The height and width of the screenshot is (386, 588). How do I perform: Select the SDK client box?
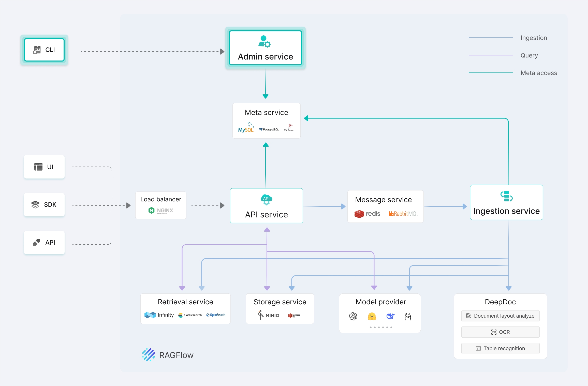(x=44, y=205)
